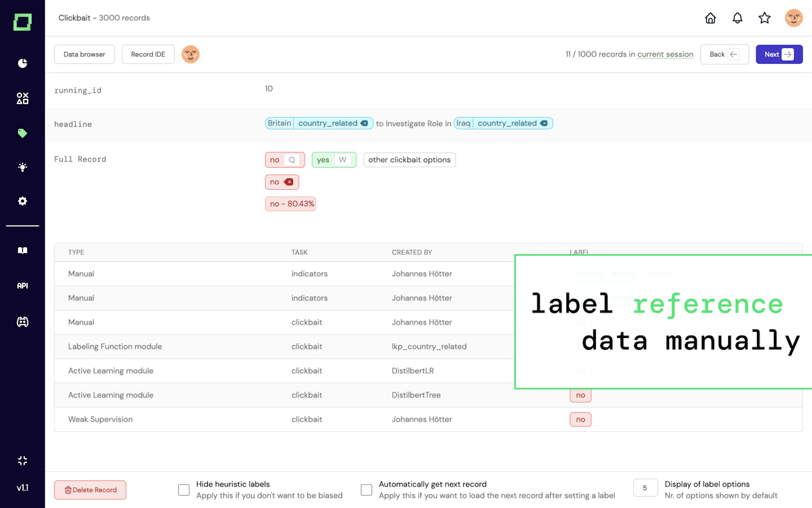812x508 pixels.
Task: Switch to Record IDE
Action: click(x=148, y=54)
